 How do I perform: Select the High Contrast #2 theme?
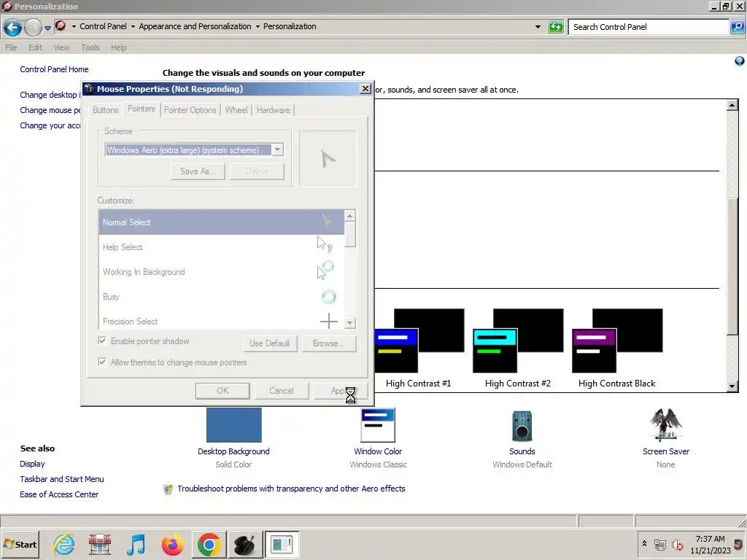coord(518,348)
